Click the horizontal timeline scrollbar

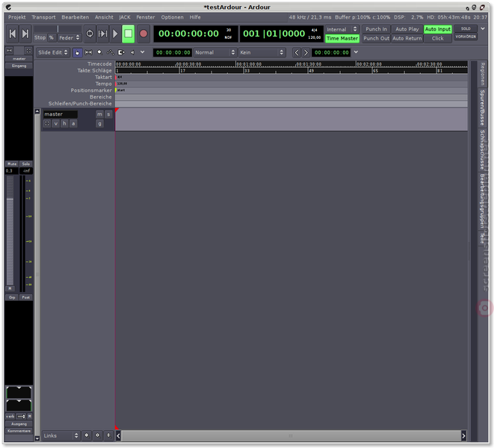point(291,436)
